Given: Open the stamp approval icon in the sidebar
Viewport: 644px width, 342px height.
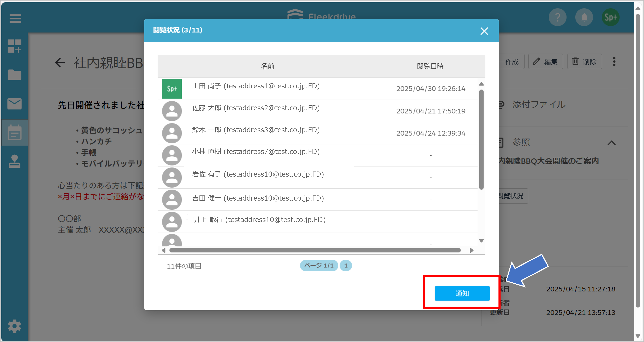Looking at the screenshot, I should tap(14, 161).
